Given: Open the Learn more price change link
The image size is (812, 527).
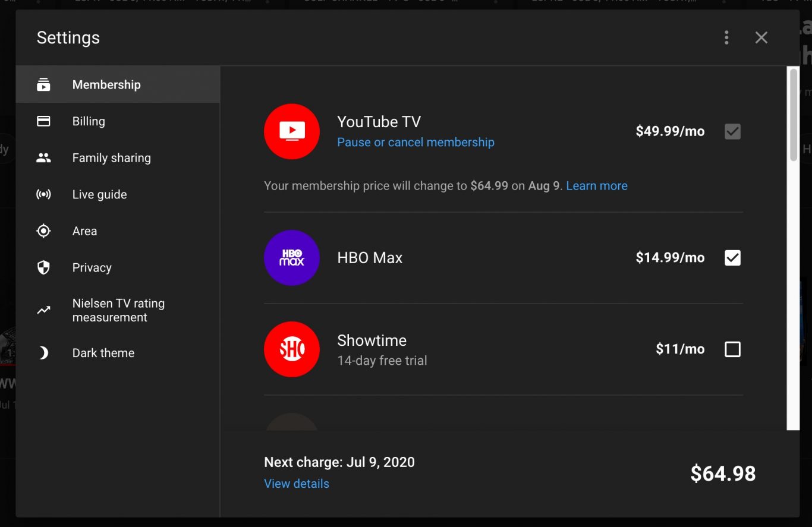Looking at the screenshot, I should click(596, 186).
